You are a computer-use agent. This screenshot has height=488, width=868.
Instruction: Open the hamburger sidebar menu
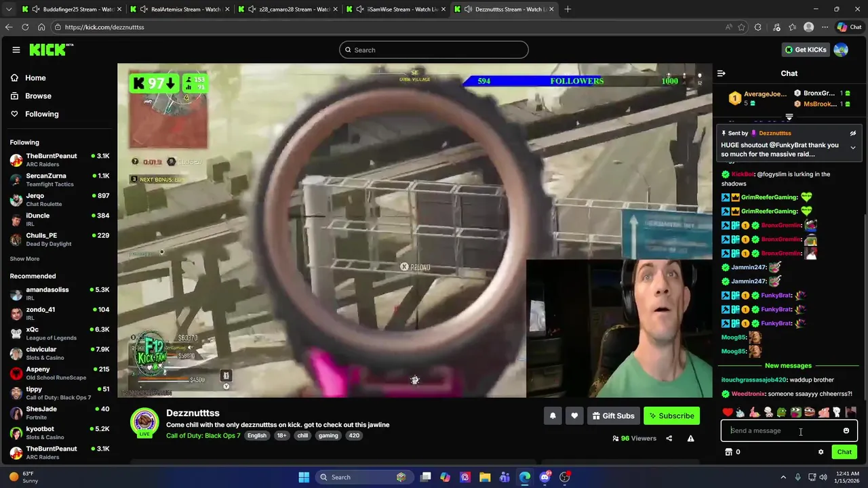click(x=16, y=49)
